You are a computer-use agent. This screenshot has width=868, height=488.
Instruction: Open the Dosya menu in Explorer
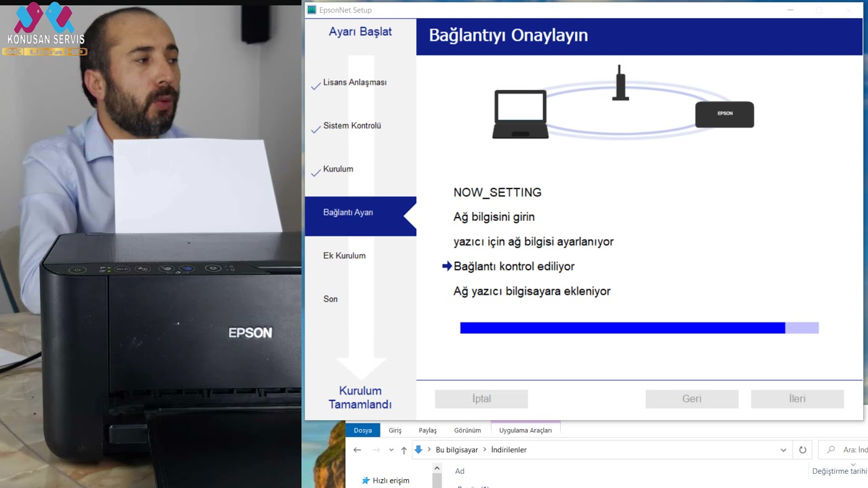363,430
